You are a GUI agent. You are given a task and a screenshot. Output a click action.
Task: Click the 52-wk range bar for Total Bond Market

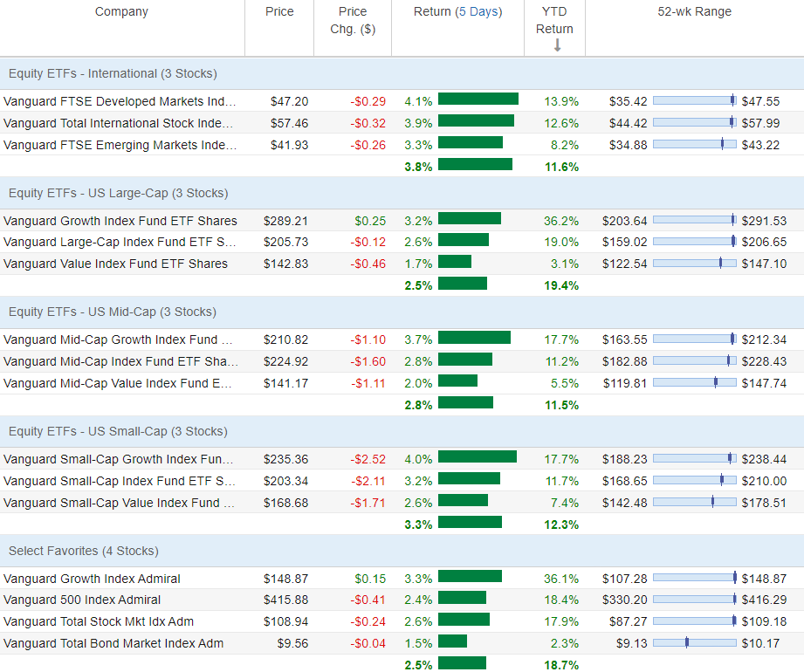click(695, 642)
